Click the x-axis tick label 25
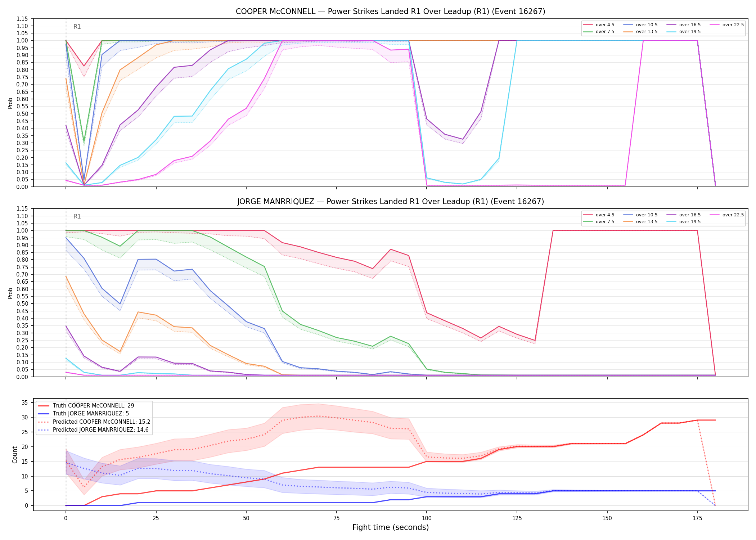This screenshot has height=540, width=756. coord(156,518)
